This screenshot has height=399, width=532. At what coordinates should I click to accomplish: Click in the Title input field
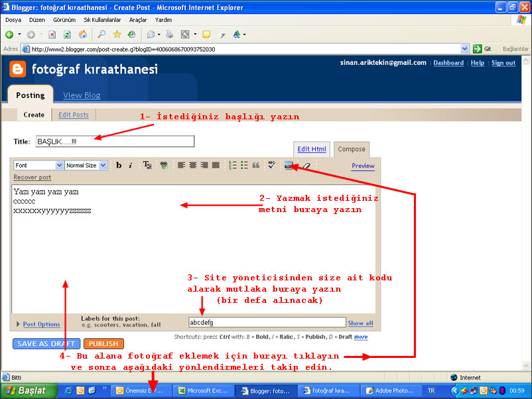(115, 141)
